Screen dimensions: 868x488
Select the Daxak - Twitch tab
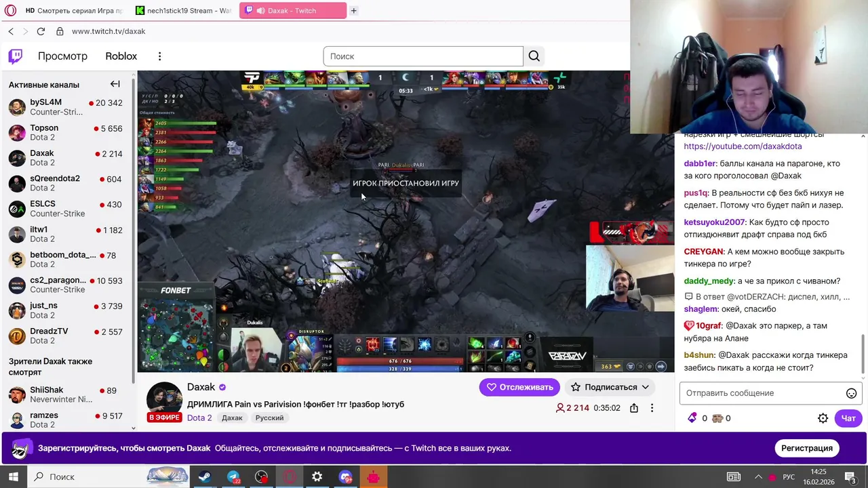293,11
